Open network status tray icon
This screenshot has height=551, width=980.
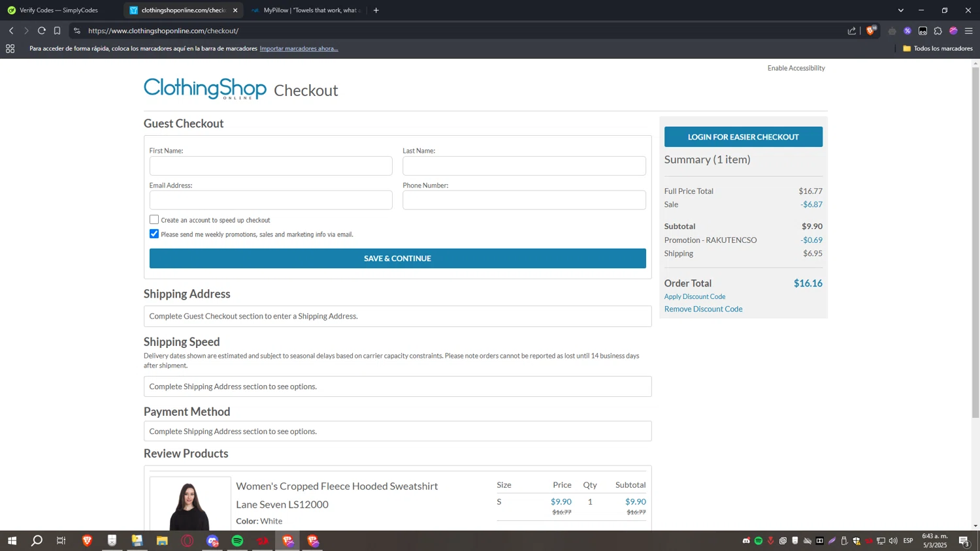881,541
